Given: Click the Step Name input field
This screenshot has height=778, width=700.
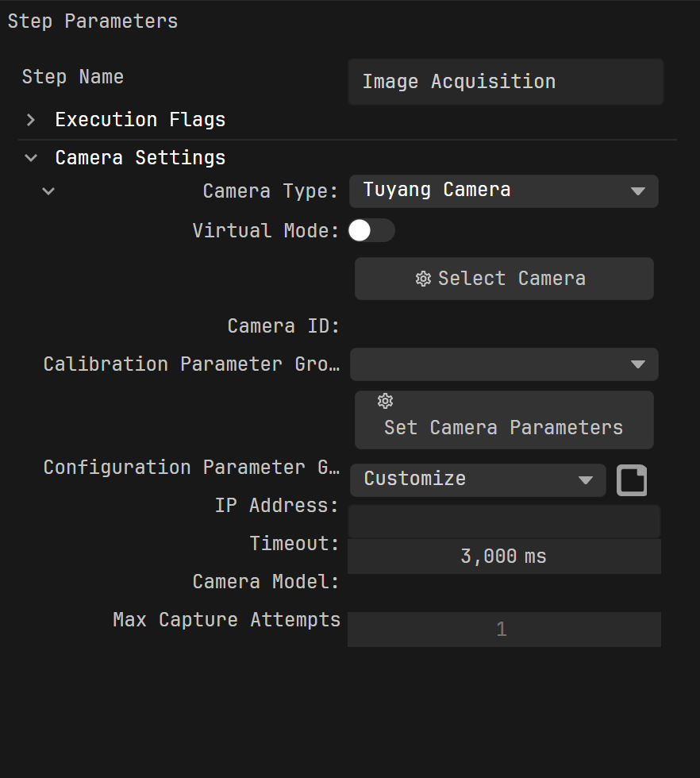Looking at the screenshot, I should point(506,82).
